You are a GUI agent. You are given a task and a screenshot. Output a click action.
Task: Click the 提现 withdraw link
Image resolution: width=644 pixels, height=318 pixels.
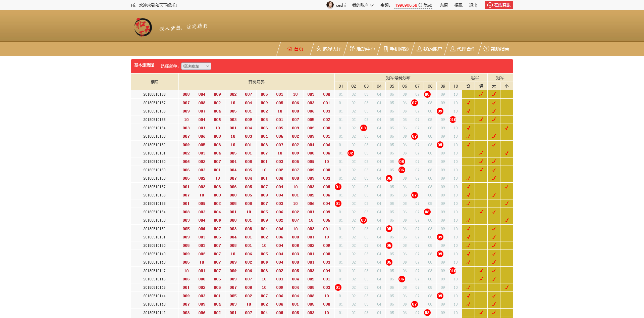(458, 5)
